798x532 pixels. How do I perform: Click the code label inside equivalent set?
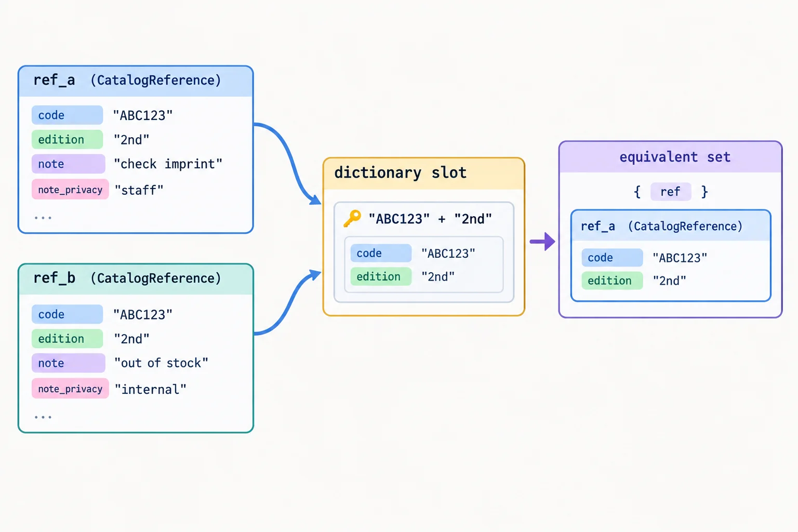[612, 258]
